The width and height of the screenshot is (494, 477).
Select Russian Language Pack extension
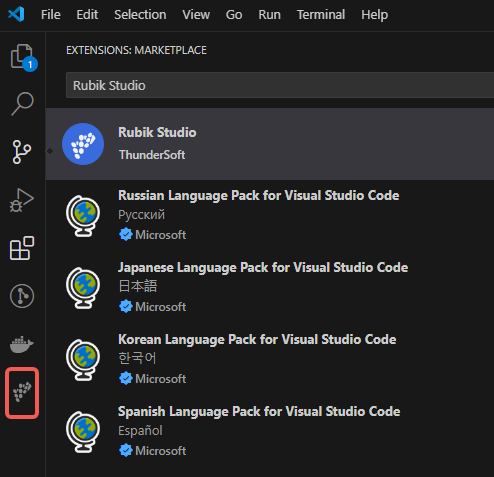pos(270,216)
